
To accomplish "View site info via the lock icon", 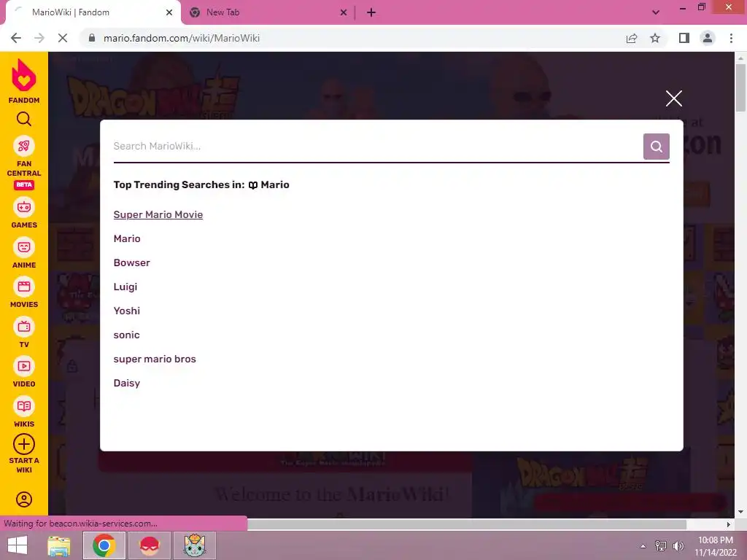I will pos(92,38).
